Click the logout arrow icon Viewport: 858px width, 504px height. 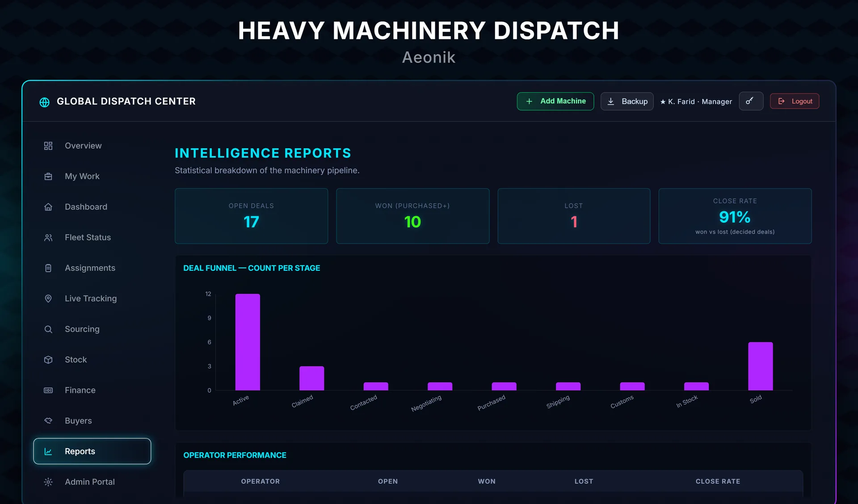(x=781, y=101)
